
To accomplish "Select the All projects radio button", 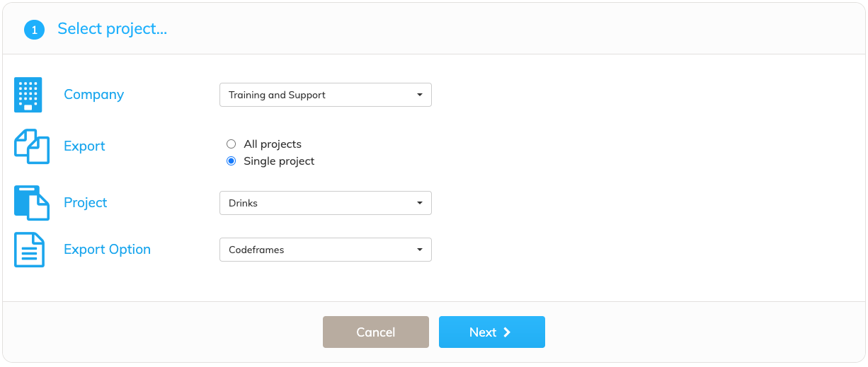I will click(x=231, y=144).
